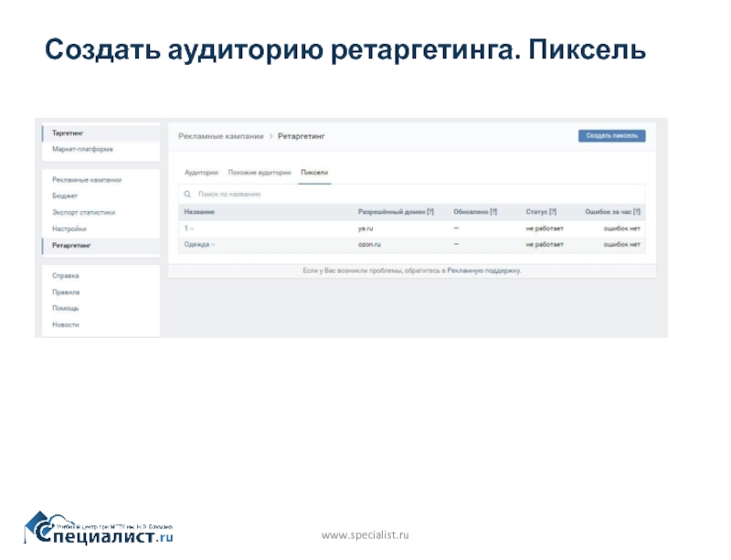Open help tooltip for Ошибок за час
Screen dimensions: 731x560
pos(636,212)
